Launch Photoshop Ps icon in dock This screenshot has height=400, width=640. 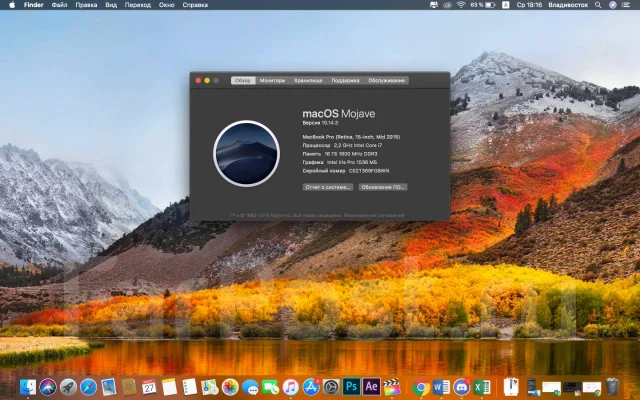click(351, 387)
